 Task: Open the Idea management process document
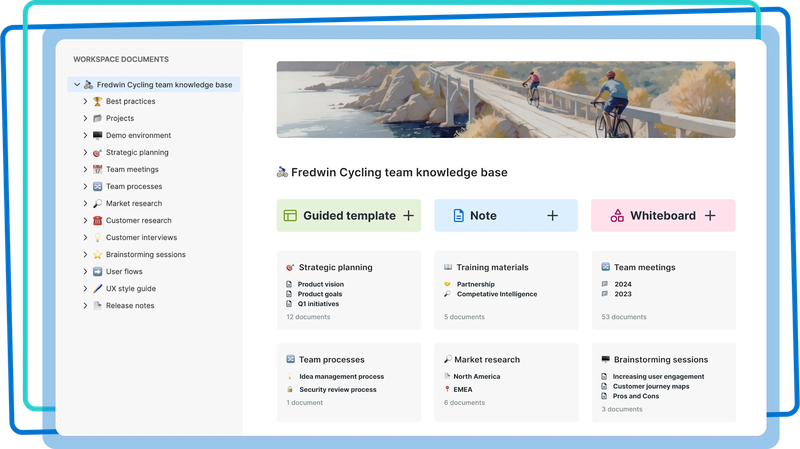point(341,377)
